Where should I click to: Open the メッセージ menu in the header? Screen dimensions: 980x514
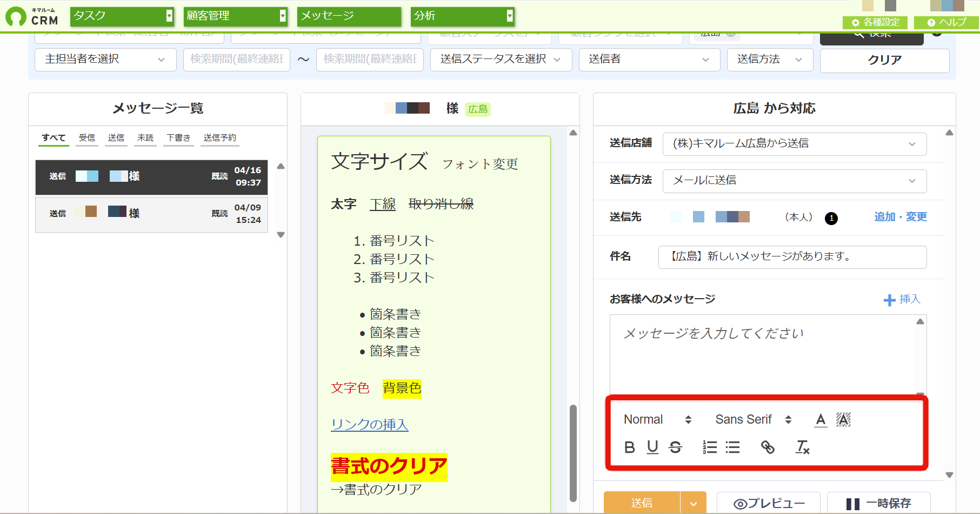[x=349, y=16]
